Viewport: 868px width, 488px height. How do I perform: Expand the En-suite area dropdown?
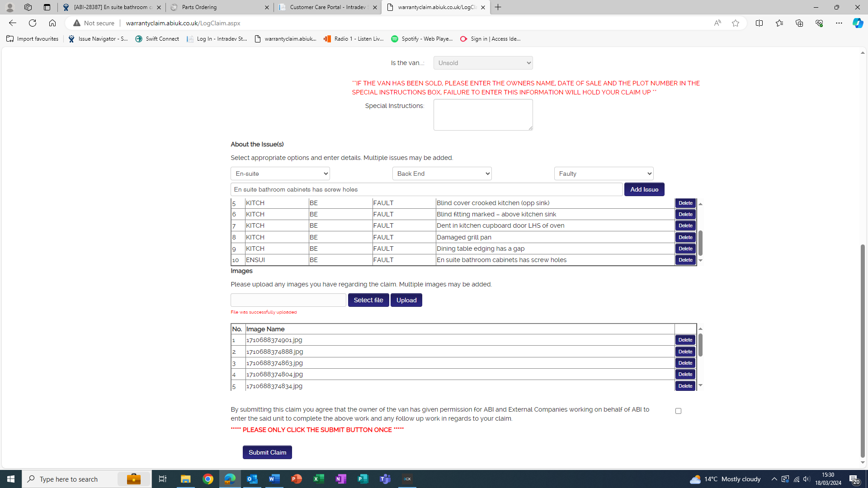coord(280,174)
